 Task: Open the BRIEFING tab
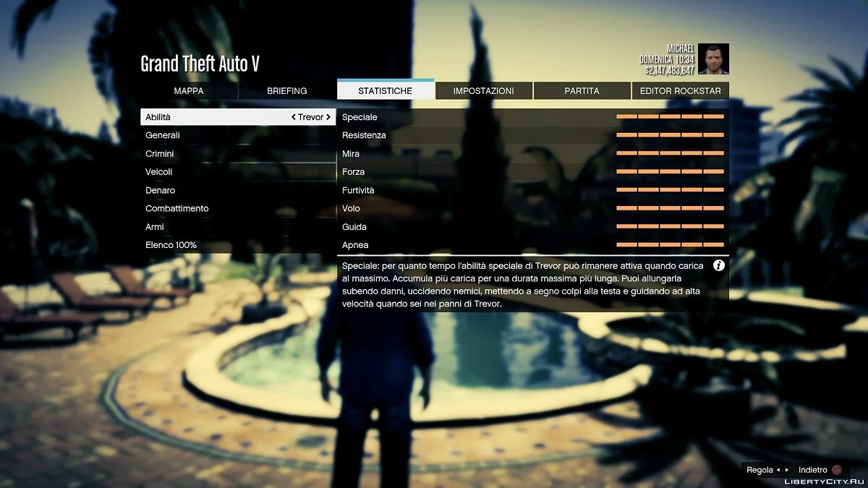(287, 91)
